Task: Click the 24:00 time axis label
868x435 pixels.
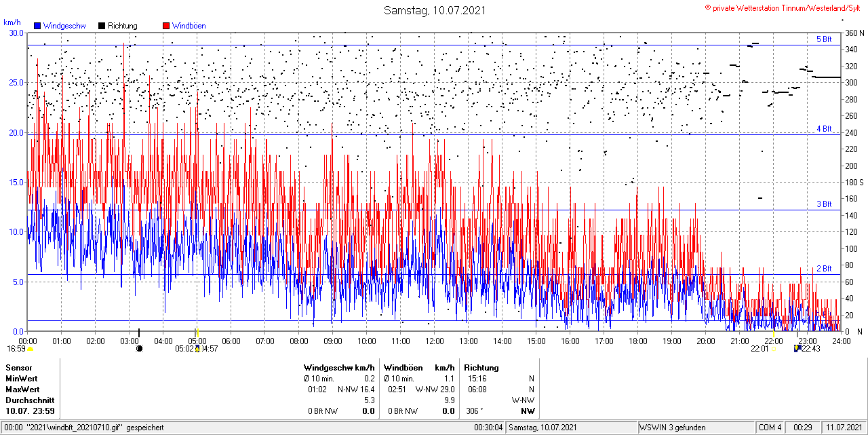Action: pyautogui.click(x=842, y=341)
